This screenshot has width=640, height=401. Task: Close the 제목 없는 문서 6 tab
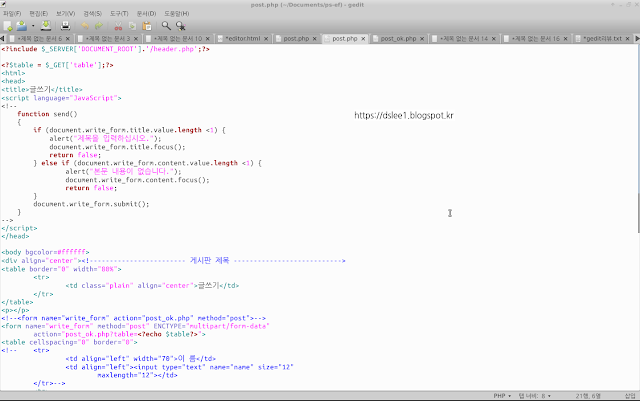[x=68, y=39]
